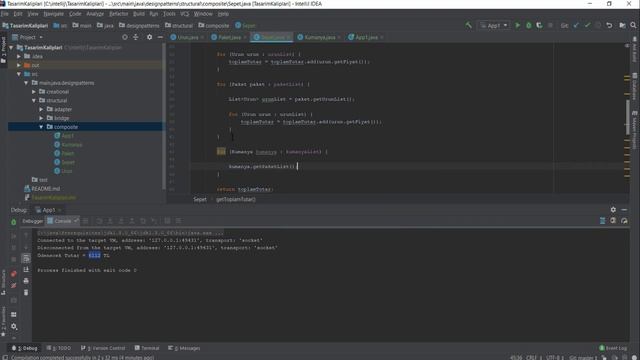Viewport: 640px width, 360px height.
Task: Click the Debug tool window button
Action: point(24,348)
